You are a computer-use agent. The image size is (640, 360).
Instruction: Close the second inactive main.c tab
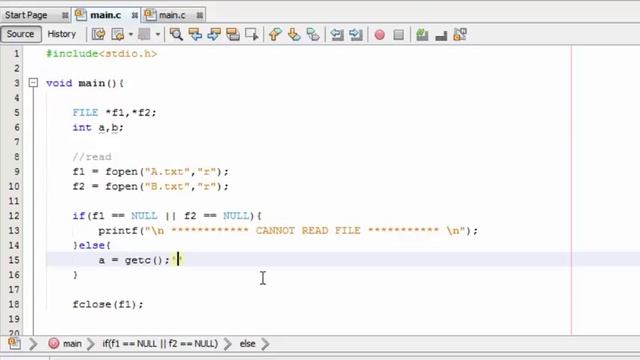click(x=200, y=16)
